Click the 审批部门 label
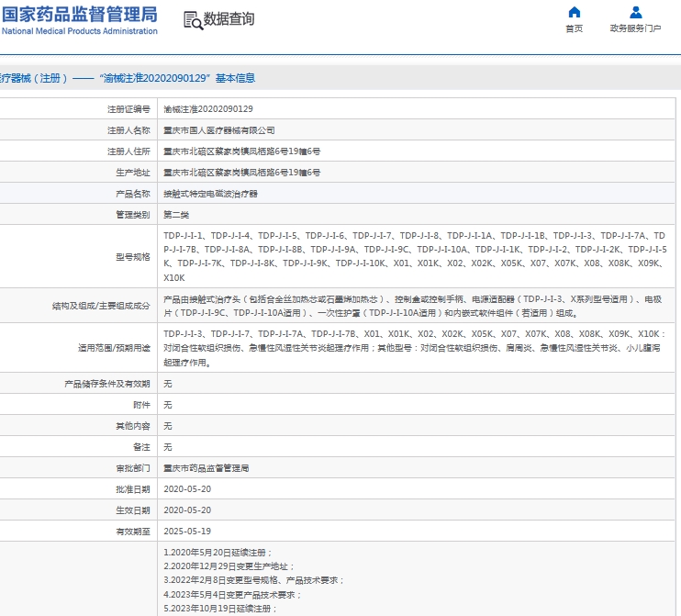The height and width of the screenshot is (616, 681). point(133,468)
